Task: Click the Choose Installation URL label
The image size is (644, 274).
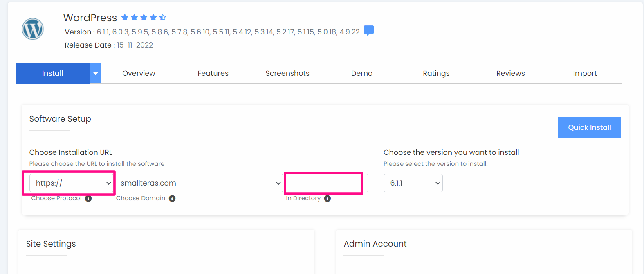Action: [71, 152]
